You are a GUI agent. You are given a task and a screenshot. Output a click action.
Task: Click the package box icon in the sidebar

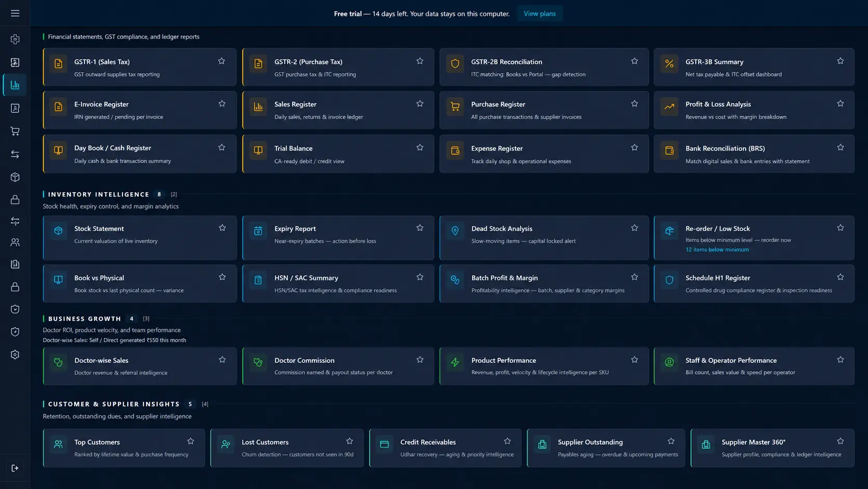coord(15,177)
